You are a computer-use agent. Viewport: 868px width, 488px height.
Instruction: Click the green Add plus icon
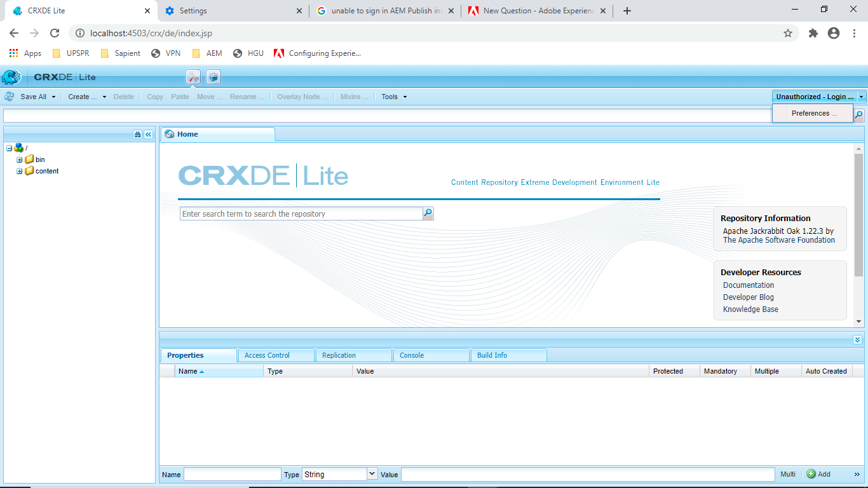pos(811,474)
